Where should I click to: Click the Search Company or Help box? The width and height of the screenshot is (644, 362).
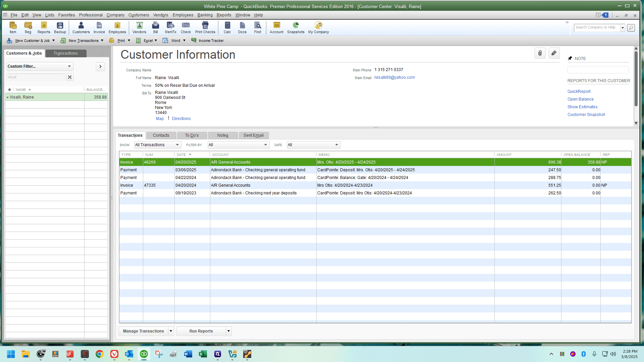click(x=597, y=27)
